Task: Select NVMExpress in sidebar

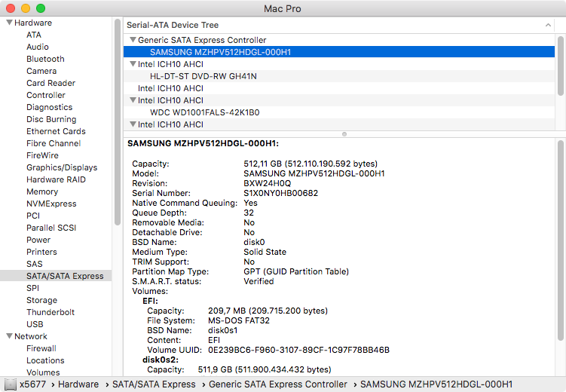Action: click(x=51, y=204)
